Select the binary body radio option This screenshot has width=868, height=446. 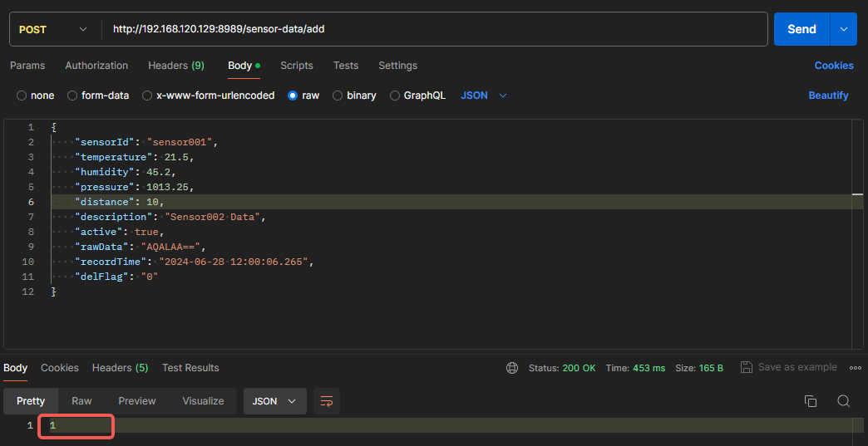pos(338,96)
